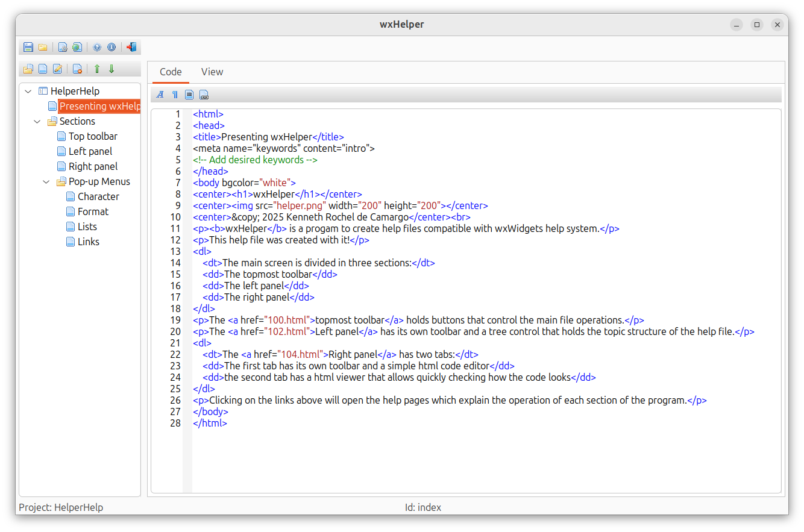Click the green up arrow icon
The height and width of the screenshot is (532, 804).
(97, 69)
